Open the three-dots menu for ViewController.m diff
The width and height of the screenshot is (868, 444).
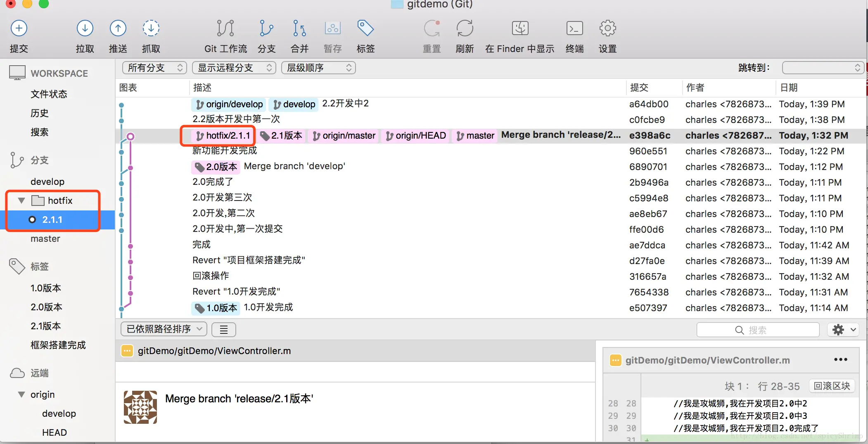(840, 360)
